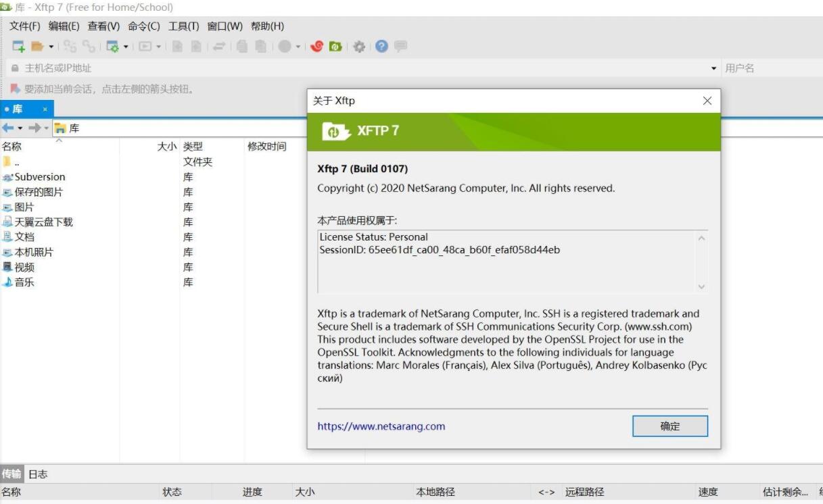Click the grey globe toolbar icon
The width and height of the screenshot is (823, 504).
285,47
